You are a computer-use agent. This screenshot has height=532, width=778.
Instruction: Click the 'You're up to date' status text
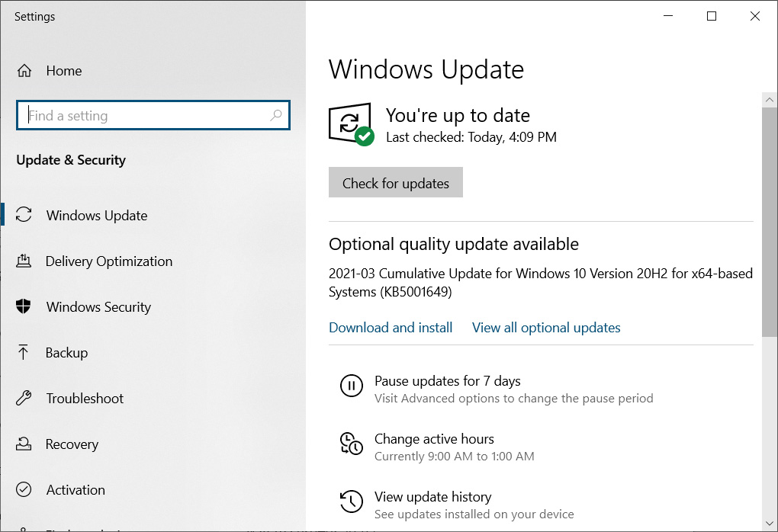[x=458, y=116]
